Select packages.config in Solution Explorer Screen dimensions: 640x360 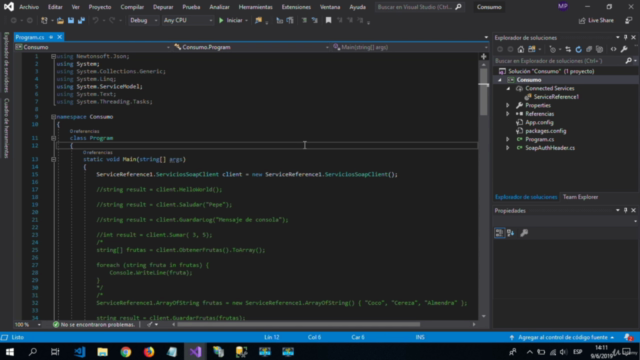pos(545,131)
